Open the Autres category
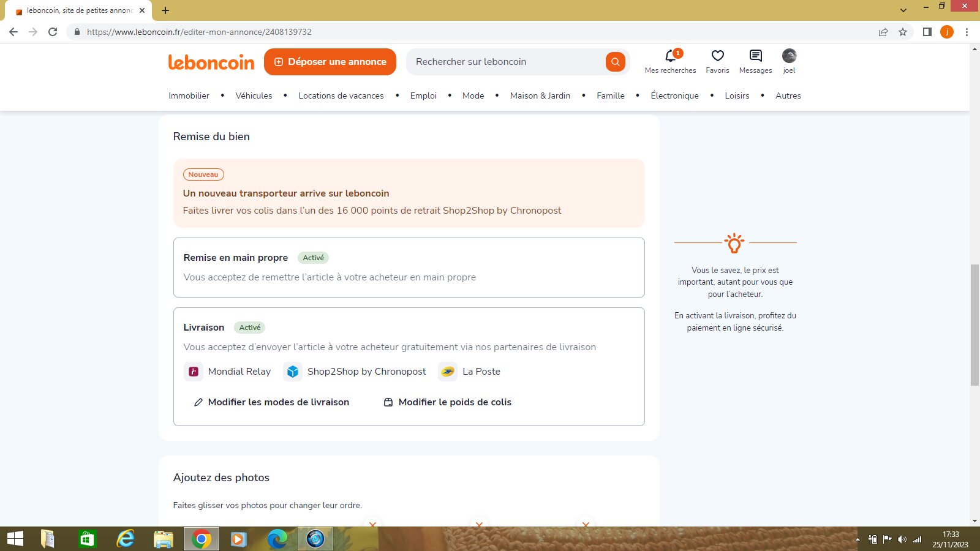The height and width of the screenshot is (551, 980). (788, 96)
